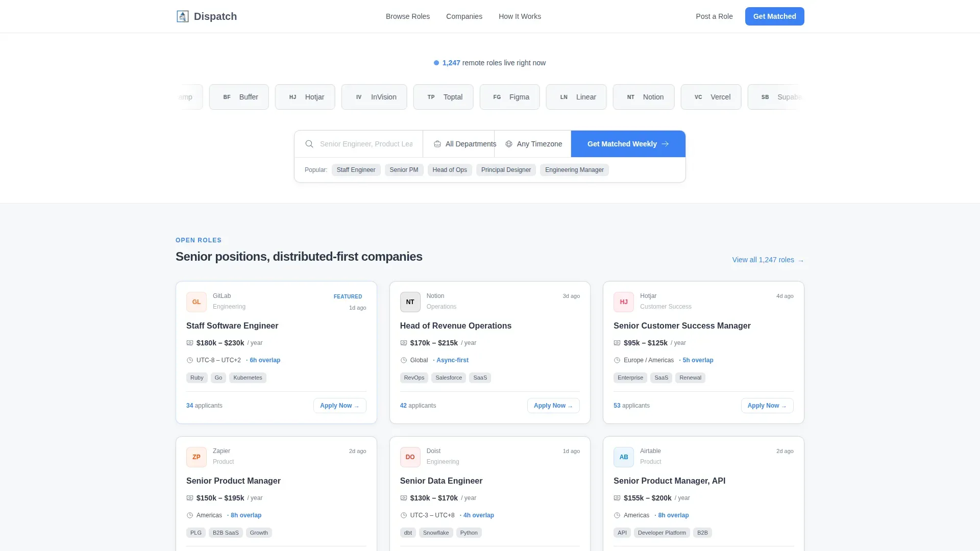Click clock icon beside UTC-3 – UTC+8
This screenshot has height=551, width=980.
click(x=404, y=515)
